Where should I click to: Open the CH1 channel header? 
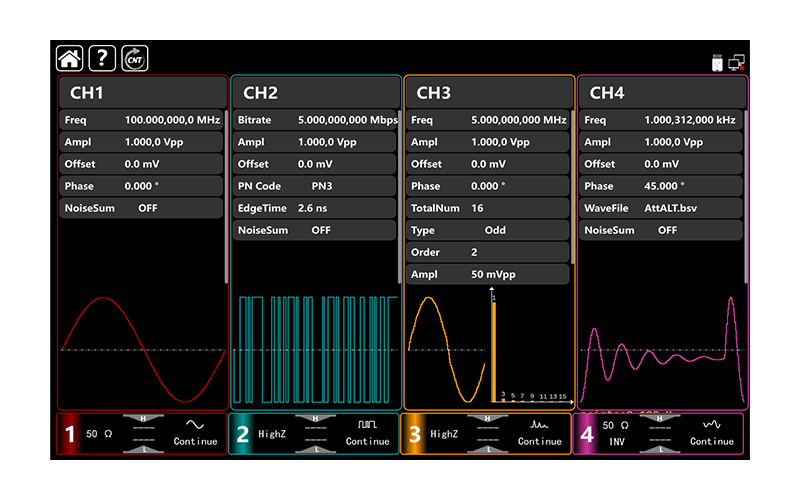pyautogui.click(x=141, y=93)
